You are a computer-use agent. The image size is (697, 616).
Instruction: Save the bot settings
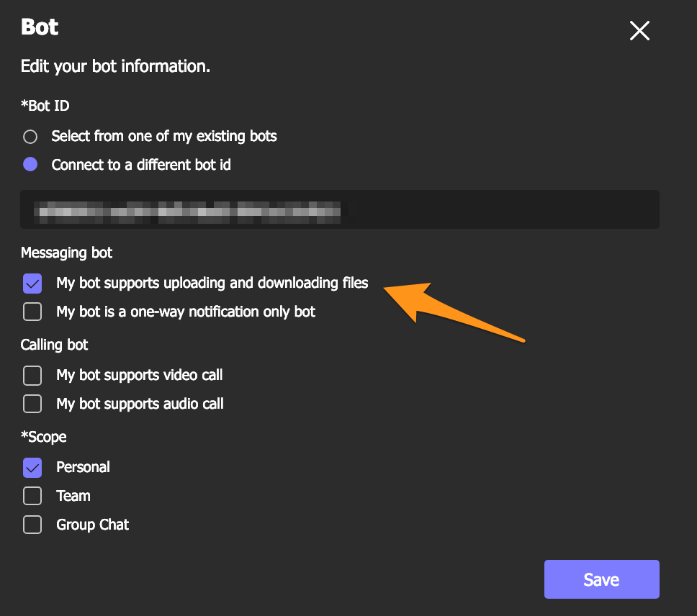click(x=601, y=579)
